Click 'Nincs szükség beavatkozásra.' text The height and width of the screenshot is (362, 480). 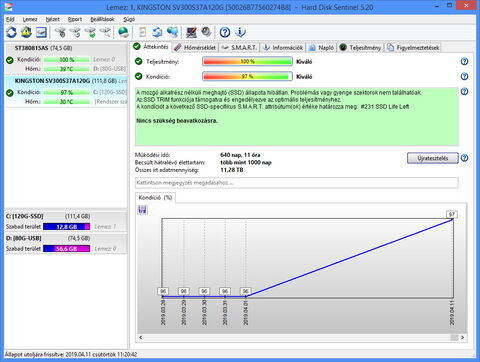[177, 121]
